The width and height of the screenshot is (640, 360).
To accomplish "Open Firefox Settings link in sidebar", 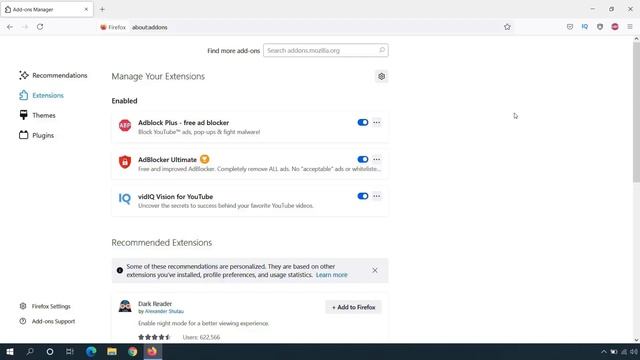I will 45,306.
